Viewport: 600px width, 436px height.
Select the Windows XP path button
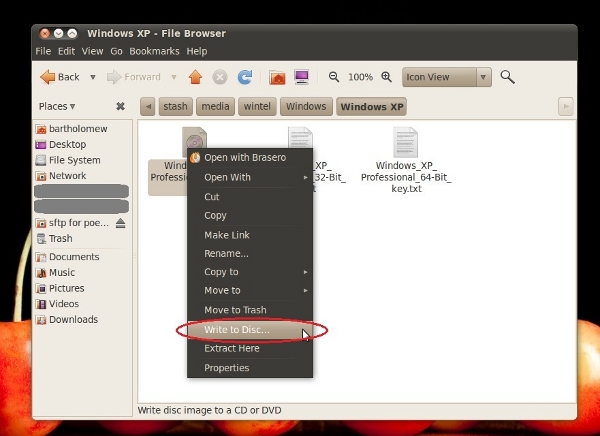click(372, 106)
